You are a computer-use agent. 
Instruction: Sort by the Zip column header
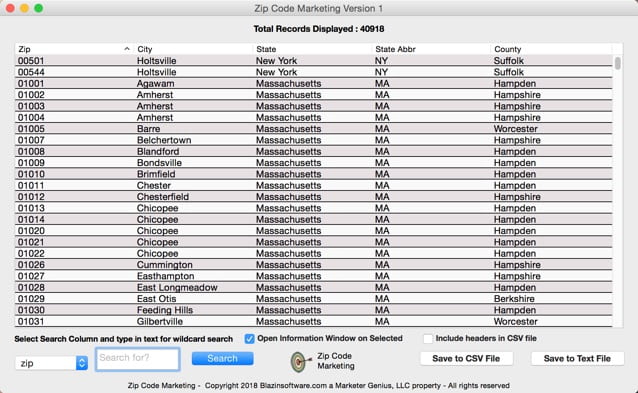click(74, 49)
